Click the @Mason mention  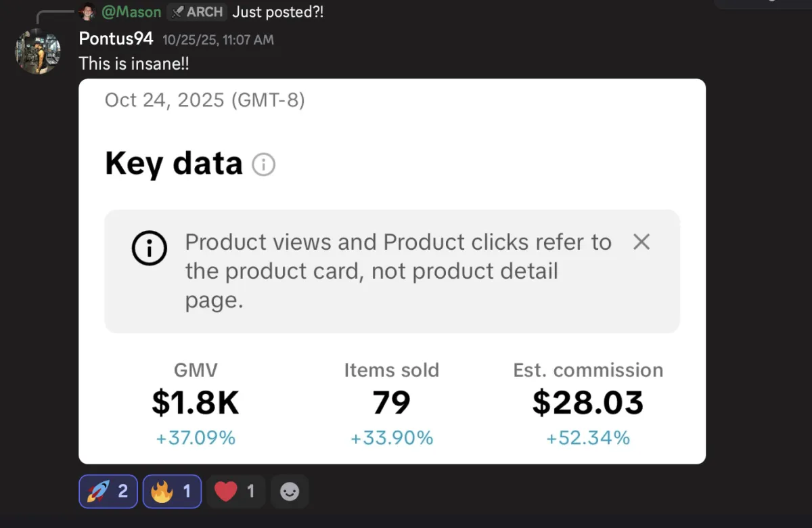point(131,12)
